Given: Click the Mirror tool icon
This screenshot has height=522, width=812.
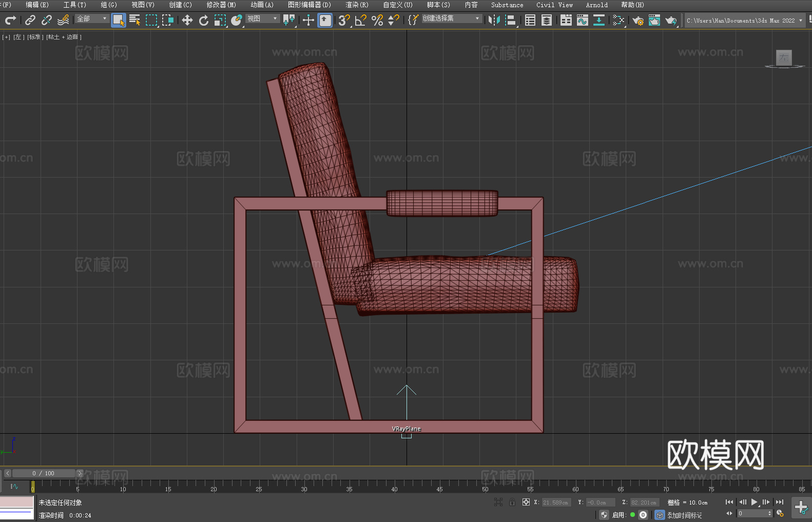Looking at the screenshot, I should click(494, 20).
